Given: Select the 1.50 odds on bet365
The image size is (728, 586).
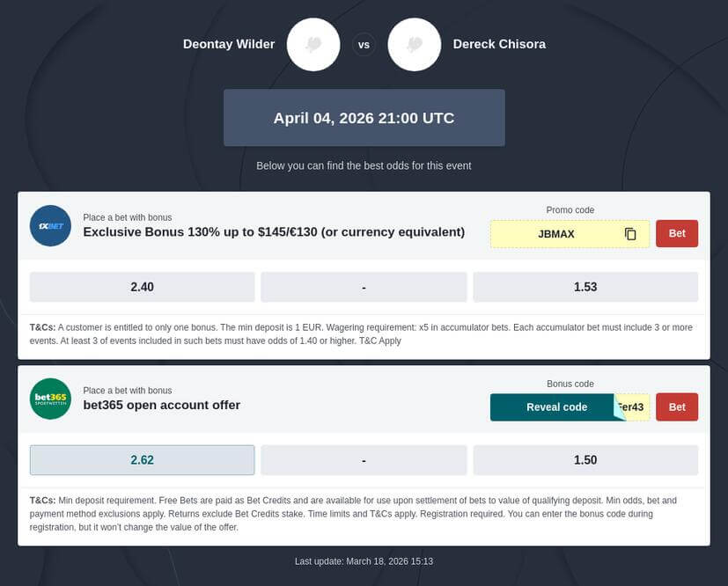Looking at the screenshot, I should [585, 459].
